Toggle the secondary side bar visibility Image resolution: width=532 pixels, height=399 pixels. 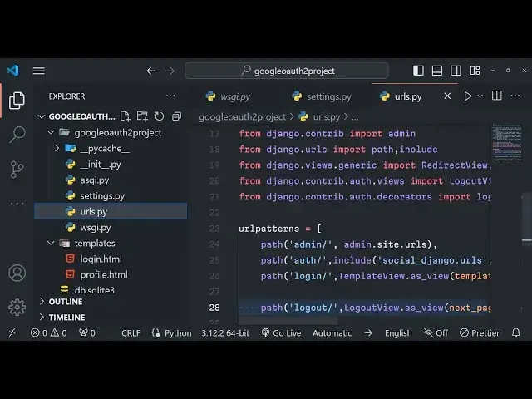coord(456,71)
